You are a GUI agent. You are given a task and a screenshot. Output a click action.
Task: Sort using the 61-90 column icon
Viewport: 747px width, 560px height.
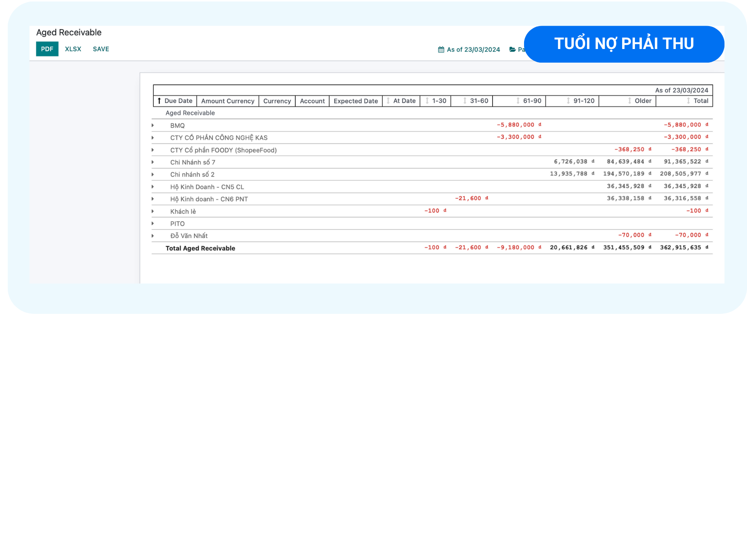point(518,101)
